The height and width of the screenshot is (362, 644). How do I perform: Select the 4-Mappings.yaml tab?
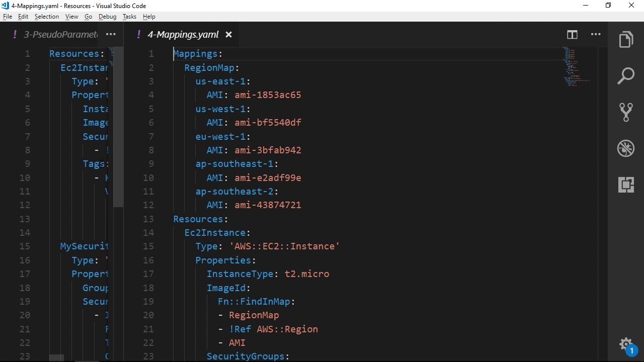[183, 35]
